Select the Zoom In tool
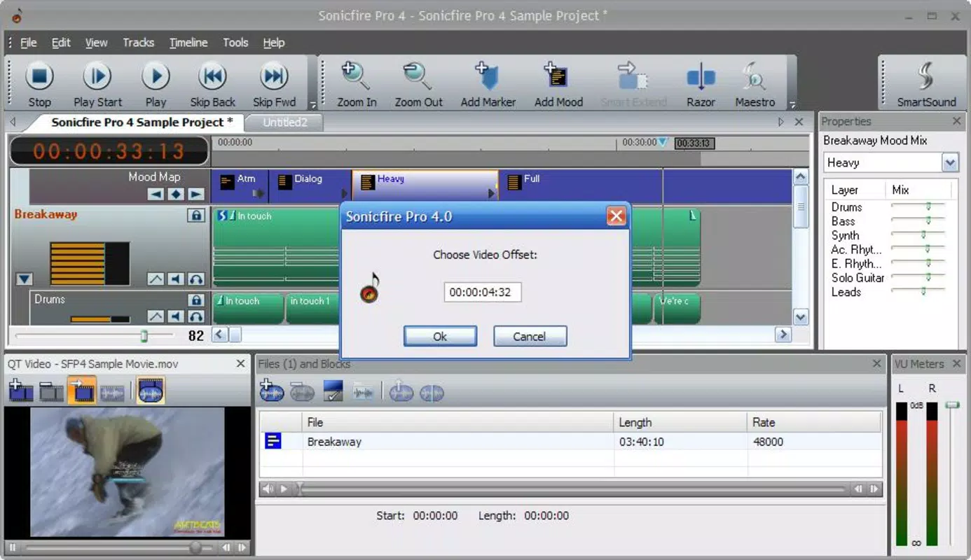Viewport: 971px width, 560px height. coord(357,83)
